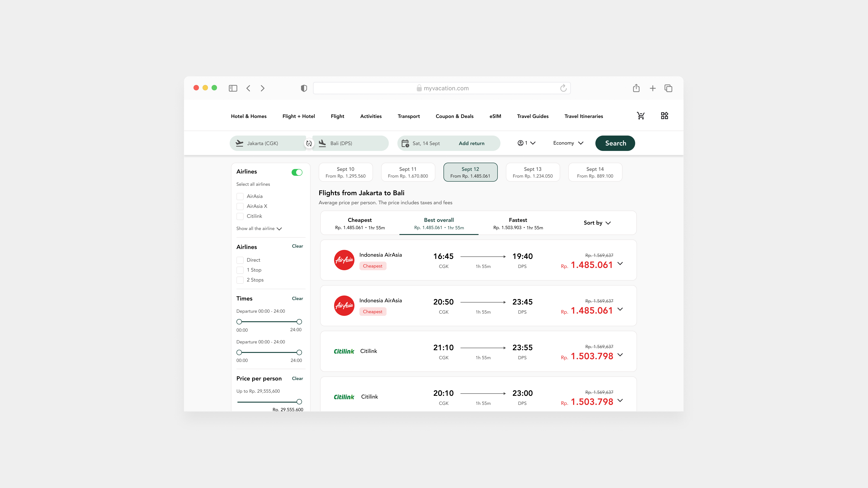Open the apps grid icon in the navbar
The image size is (868, 488).
pos(664,116)
